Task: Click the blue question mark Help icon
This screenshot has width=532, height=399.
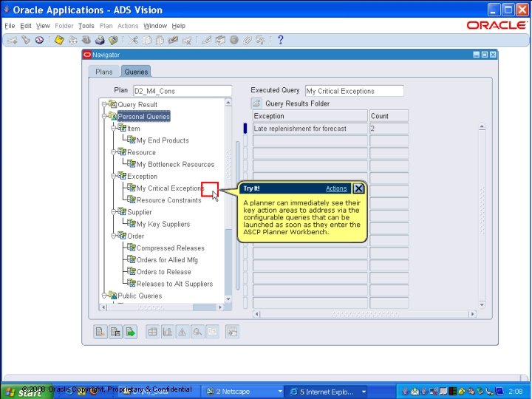Action: (x=280, y=40)
